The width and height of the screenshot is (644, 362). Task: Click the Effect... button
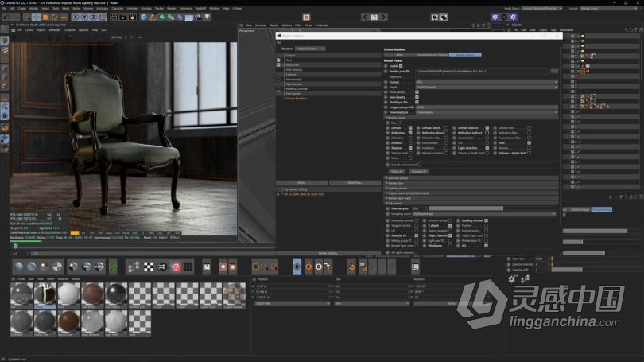click(301, 182)
